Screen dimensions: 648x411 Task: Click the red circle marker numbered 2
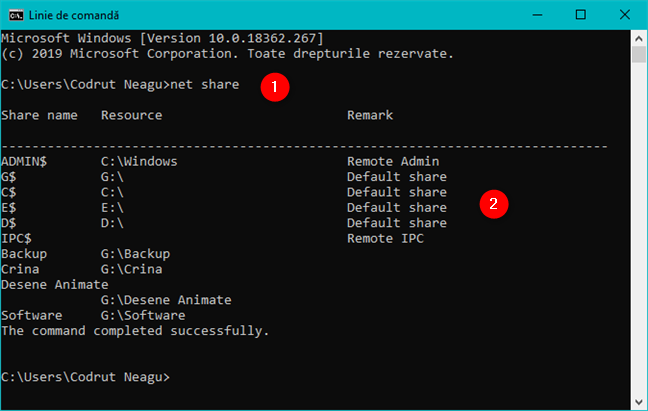(490, 204)
